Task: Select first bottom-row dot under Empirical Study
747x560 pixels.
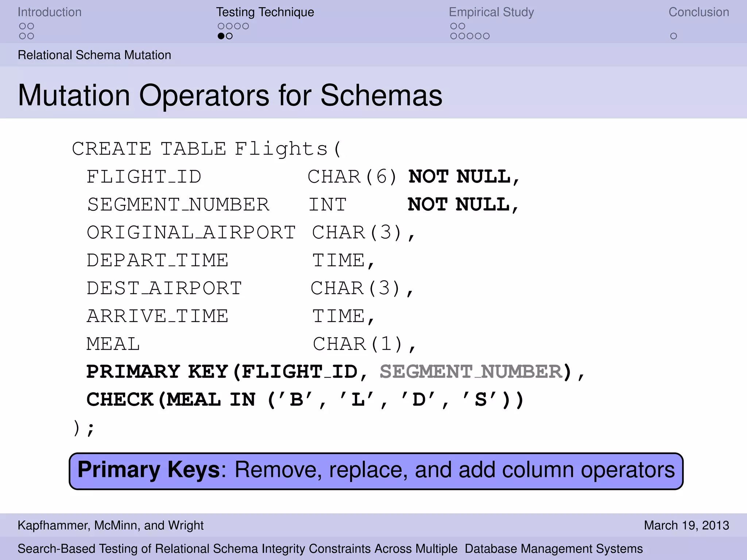Action: [453, 36]
